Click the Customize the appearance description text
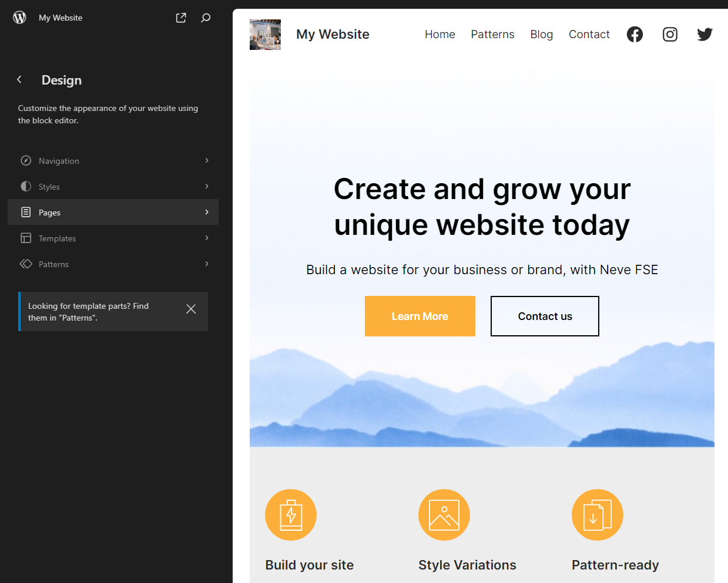 click(108, 114)
